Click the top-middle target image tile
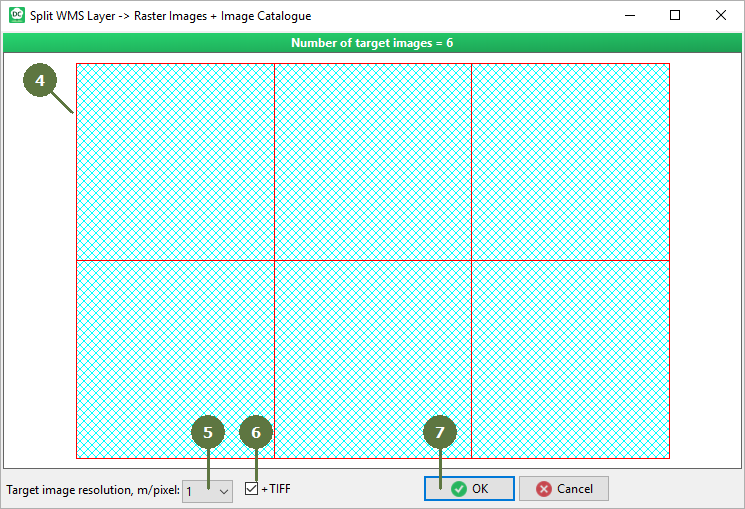The width and height of the screenshot is (745, 509). [x=372, y=162]
